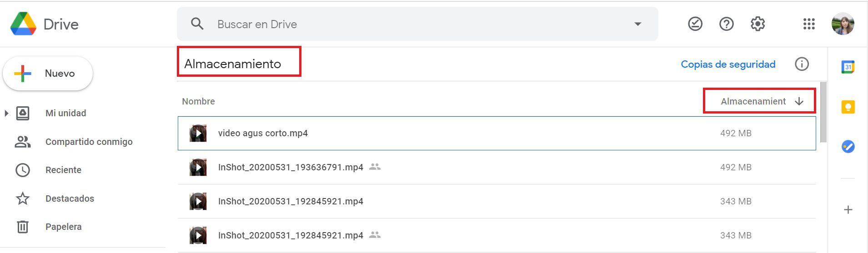
Task: Open the account profile picture
Action: [x=843, y=24]
